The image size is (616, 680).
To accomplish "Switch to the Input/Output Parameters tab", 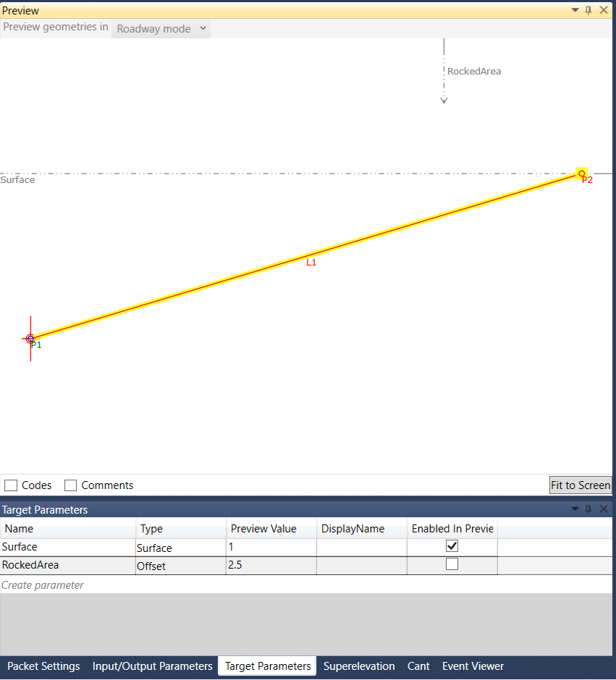I will [152, 666].
